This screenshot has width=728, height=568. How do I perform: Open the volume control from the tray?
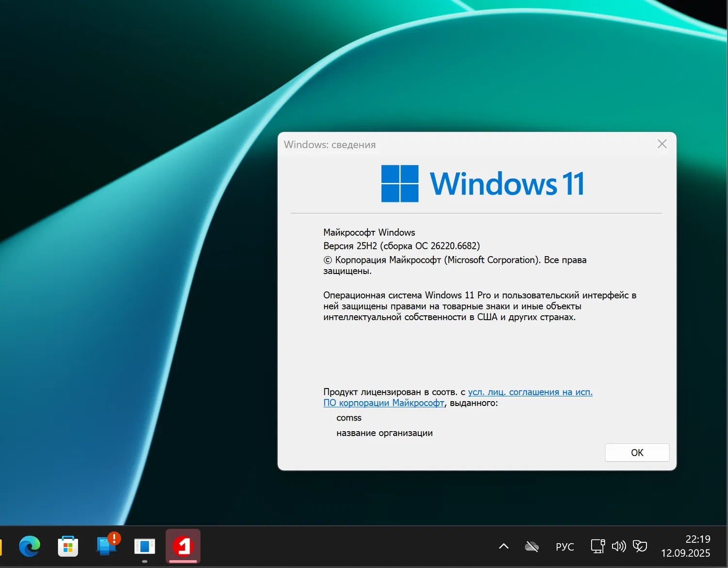coord(619,546)
